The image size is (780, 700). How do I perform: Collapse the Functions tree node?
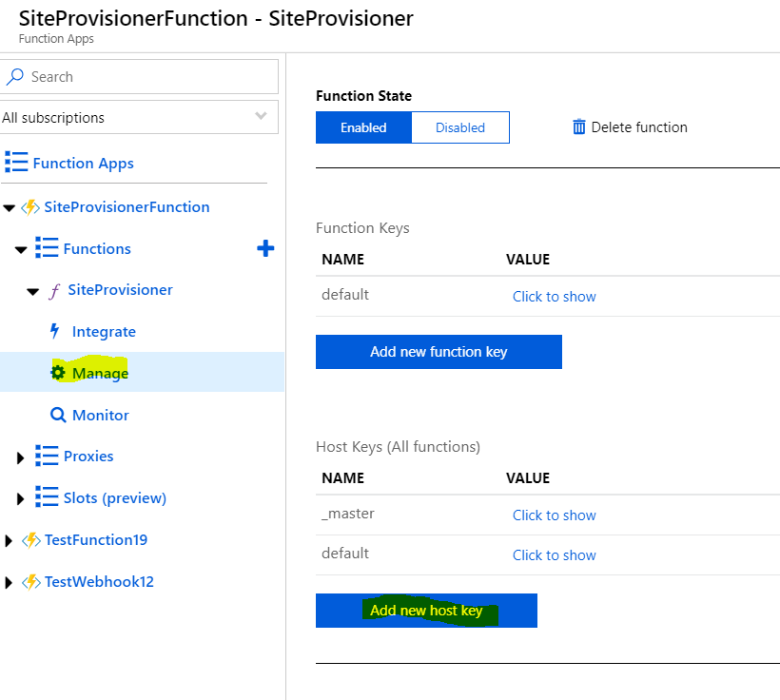point(21,250)
